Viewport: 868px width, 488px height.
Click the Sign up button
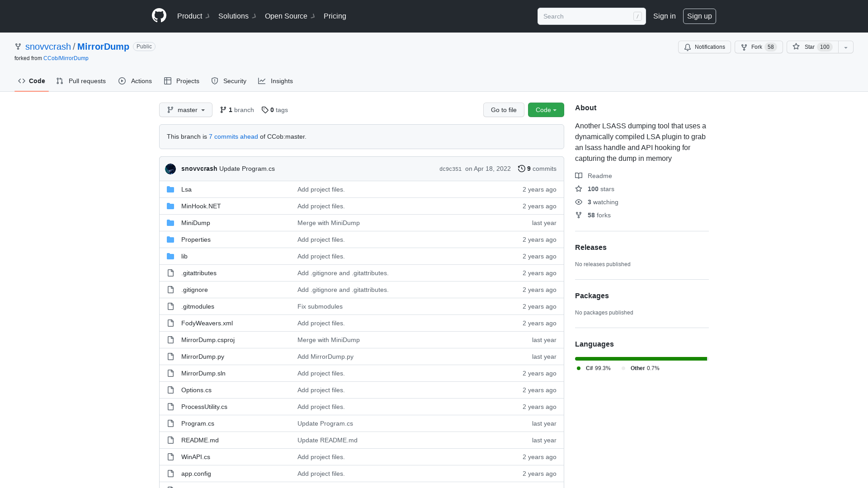pyautogui.click(x=699, y=16)
